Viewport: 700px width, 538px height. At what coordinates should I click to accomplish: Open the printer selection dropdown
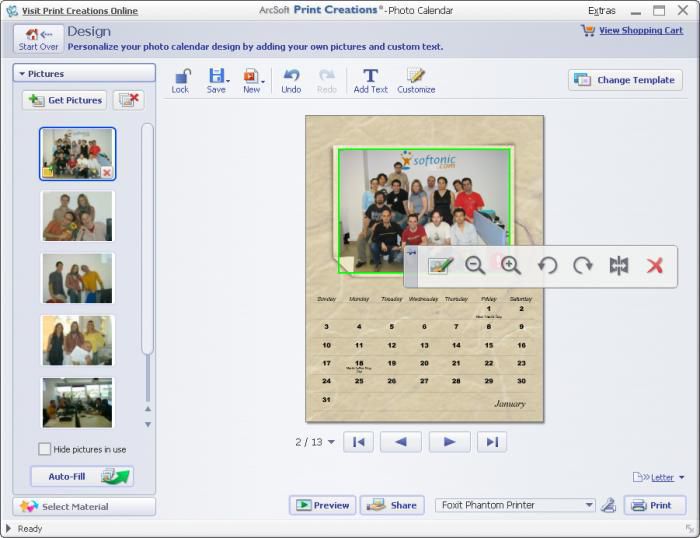point(589,506)
